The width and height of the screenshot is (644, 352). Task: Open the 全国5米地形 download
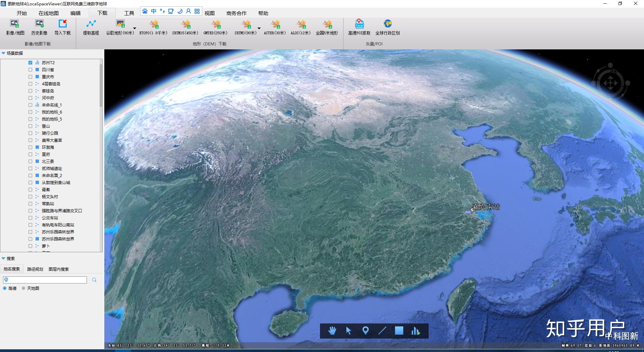tap(327, 27)
